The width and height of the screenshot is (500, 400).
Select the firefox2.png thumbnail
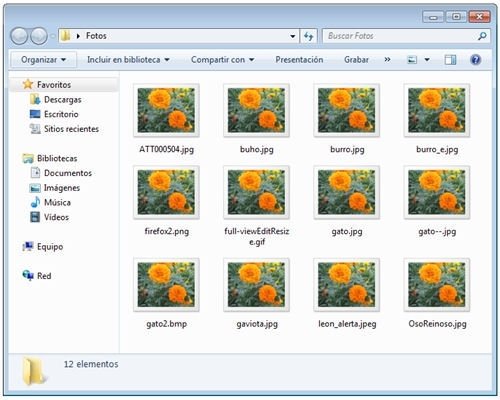166,192
